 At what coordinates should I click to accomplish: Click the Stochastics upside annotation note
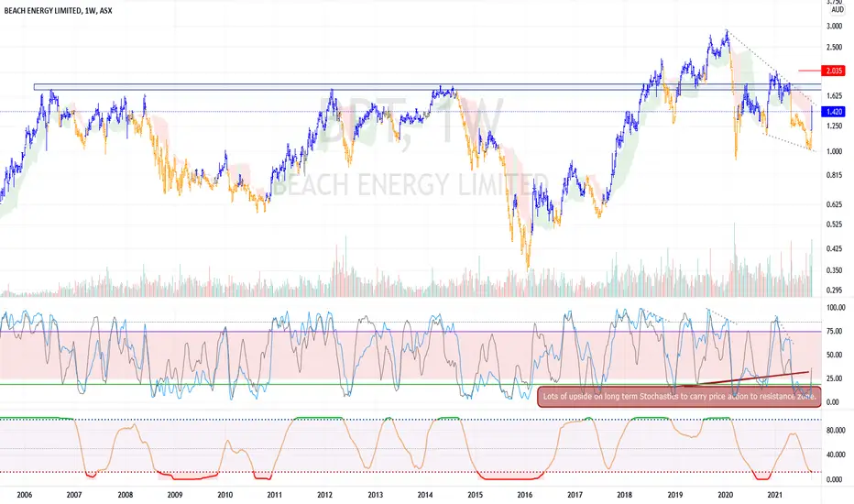click(x=679, y=397)
